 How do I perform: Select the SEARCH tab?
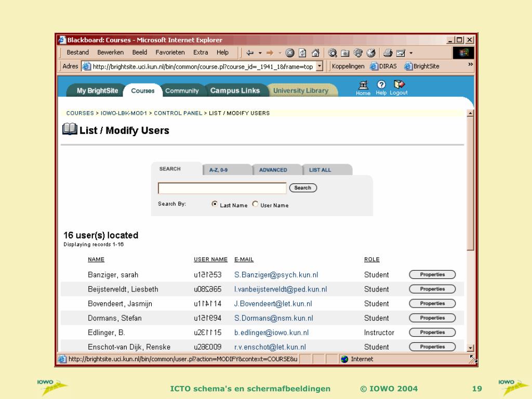tap(177, 169)
